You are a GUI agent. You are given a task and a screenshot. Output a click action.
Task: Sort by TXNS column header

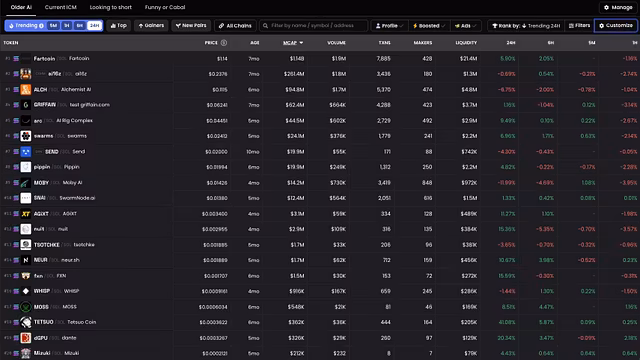click(384, 43)
